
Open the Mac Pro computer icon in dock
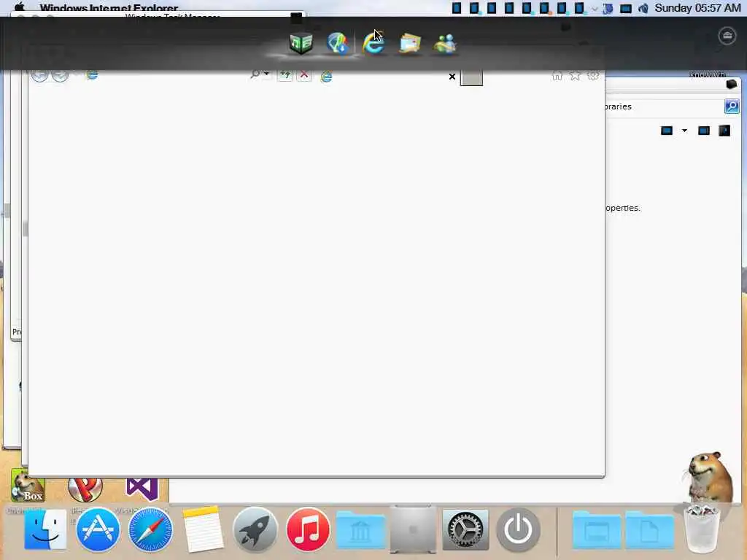tap(413, 529)
